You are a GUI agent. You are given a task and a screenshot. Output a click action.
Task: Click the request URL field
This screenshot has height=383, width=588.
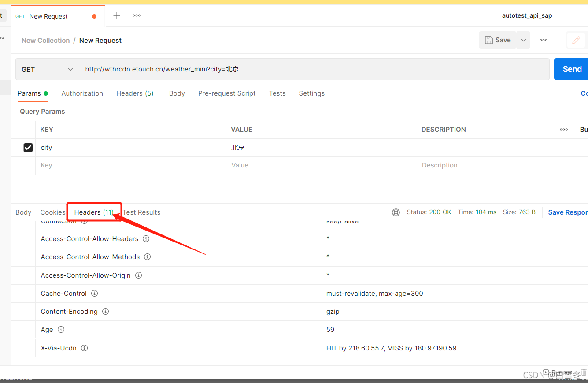point(314,69)
